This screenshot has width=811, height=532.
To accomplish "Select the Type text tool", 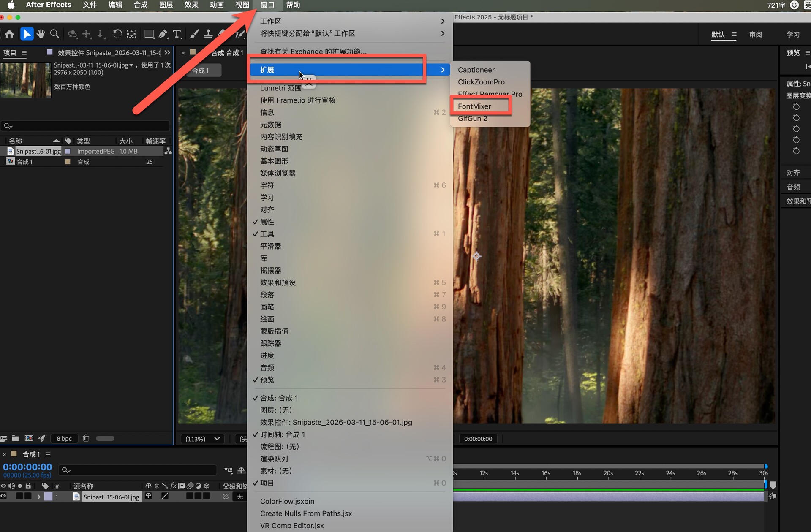I will (177, 34).
